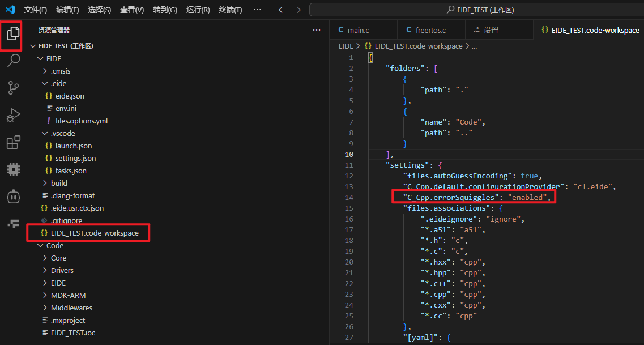Open Explorer panel more actions ellipsis
This screenshot has height=345, width=644.
pos(316,30)
